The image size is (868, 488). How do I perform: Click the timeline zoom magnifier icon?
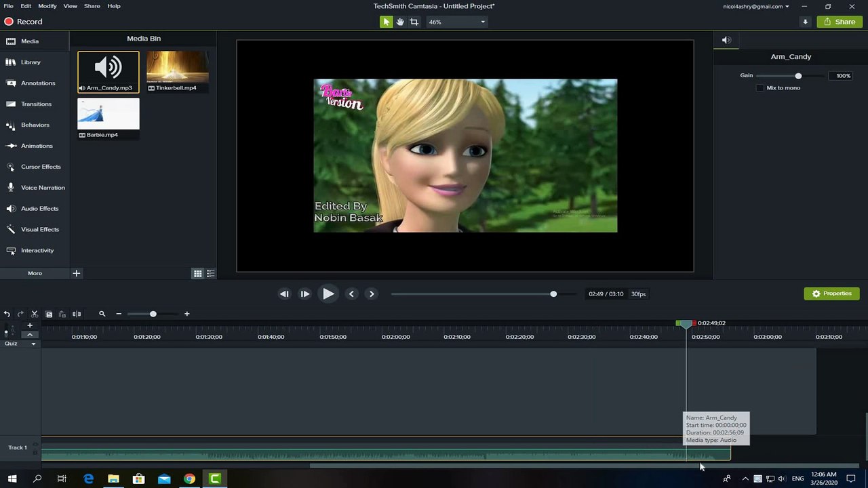[x=102, y=314]
